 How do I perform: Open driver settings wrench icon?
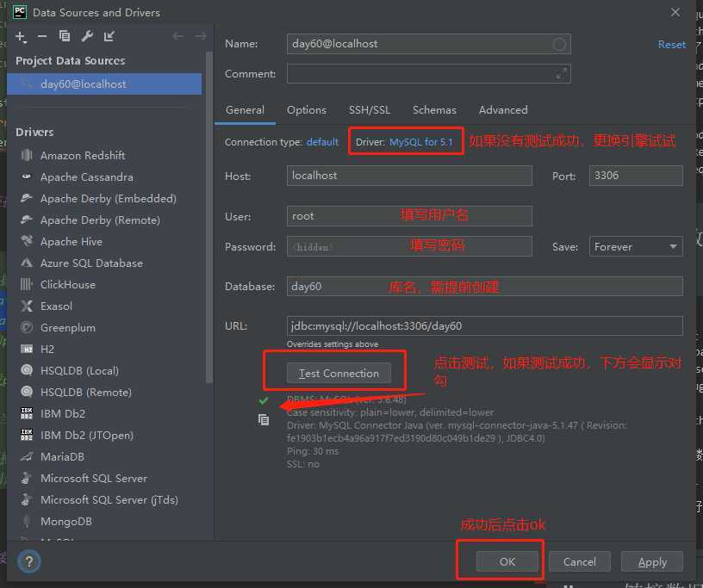(x=87, y=36)
